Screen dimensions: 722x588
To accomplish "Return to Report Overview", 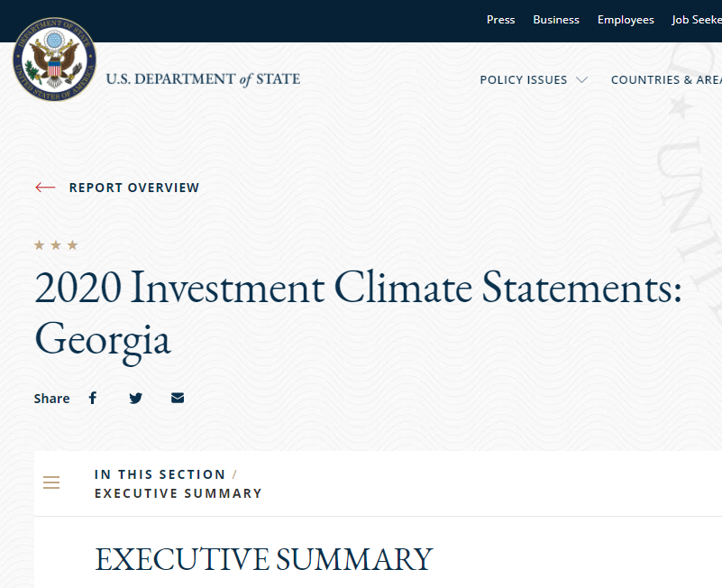I will (x=134, y=188).
